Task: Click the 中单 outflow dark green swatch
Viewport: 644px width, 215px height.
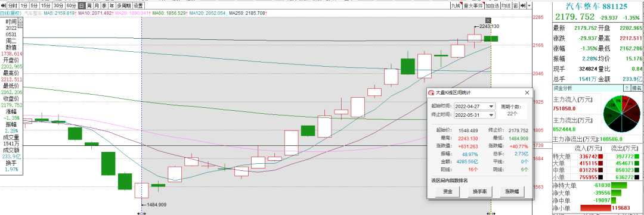Action: pyautogui.click(x=637, y=170)
